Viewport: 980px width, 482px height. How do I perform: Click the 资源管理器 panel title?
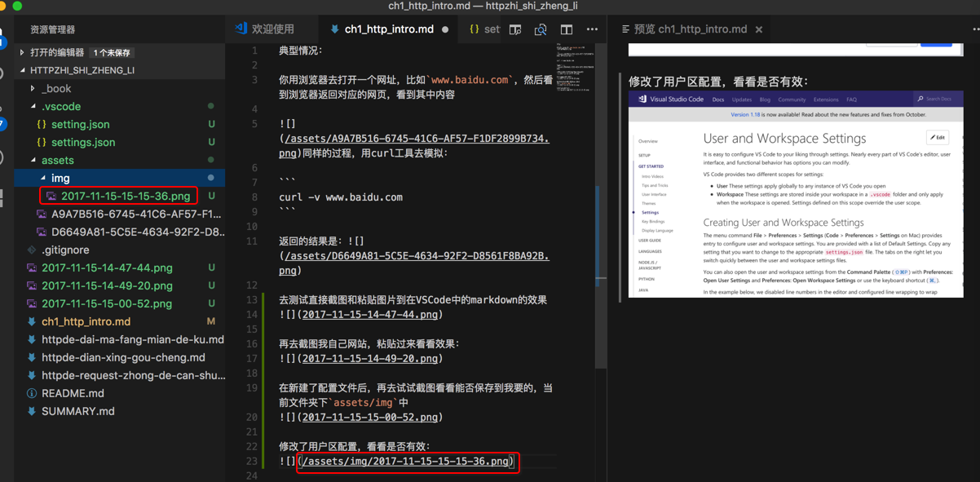coord(52,29)
